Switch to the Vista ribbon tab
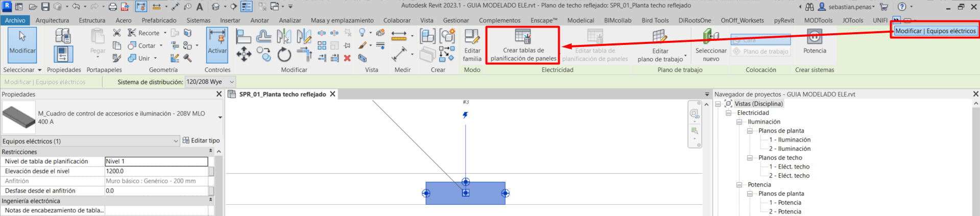Screen dimensions: 980x216 426,20
